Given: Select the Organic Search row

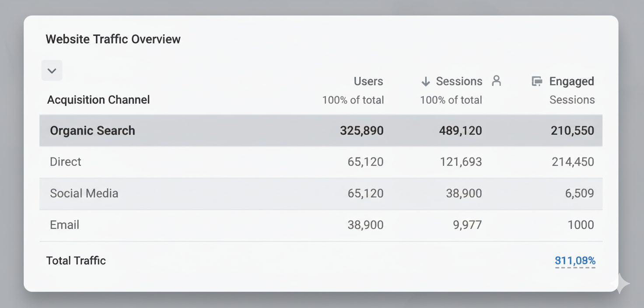Looking at the screenshot, I should point(92,130).
